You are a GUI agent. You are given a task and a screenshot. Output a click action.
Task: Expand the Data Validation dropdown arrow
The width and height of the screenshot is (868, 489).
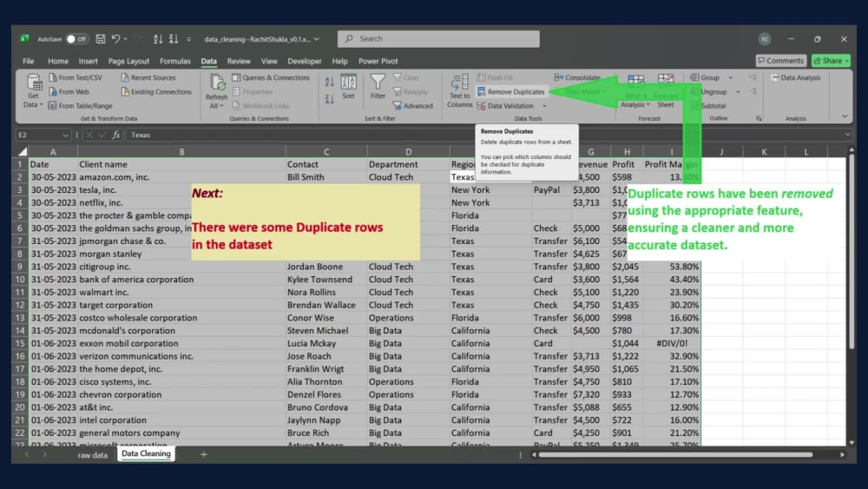544,106
